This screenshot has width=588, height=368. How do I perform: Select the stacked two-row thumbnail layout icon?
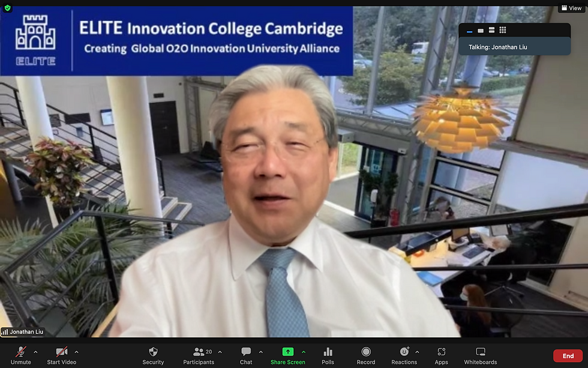click(491, 31)
